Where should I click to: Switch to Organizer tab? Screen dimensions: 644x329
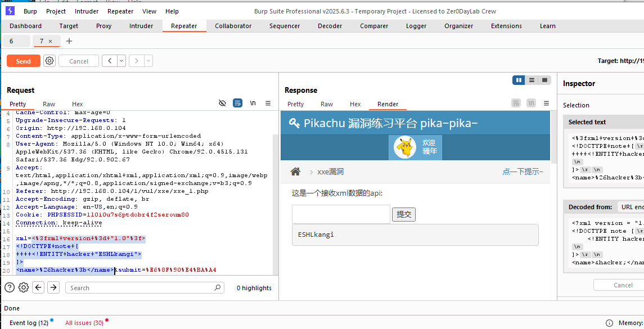click(x=459, y=26)
